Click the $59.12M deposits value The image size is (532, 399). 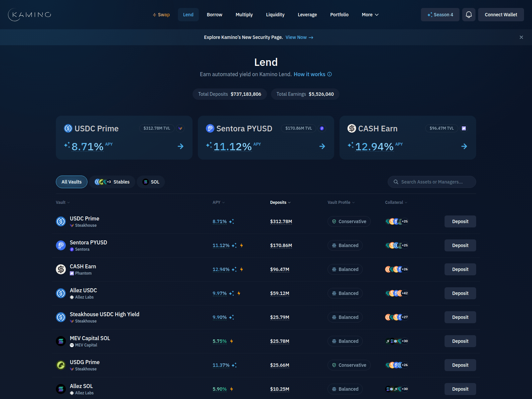pos(280,293)
